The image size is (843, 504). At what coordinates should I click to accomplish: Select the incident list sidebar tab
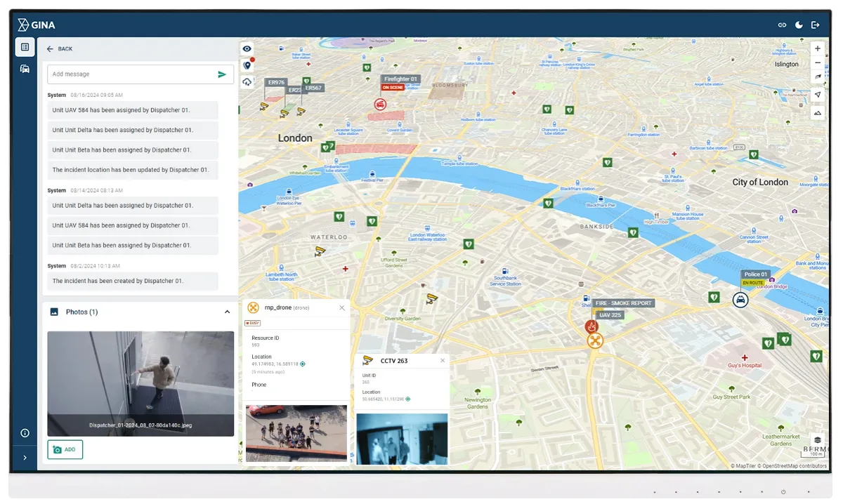point(25,47)
